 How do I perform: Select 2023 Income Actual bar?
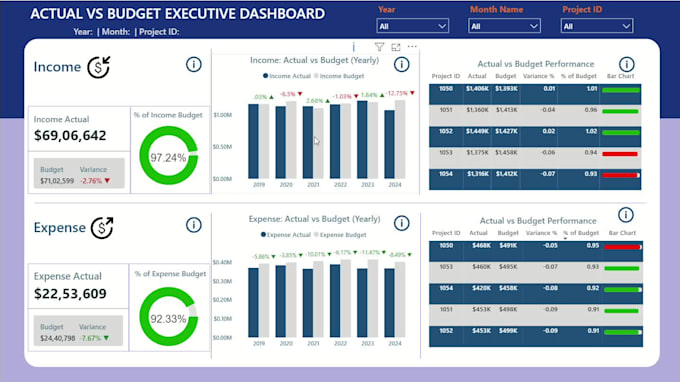click(x=362, y=140)
